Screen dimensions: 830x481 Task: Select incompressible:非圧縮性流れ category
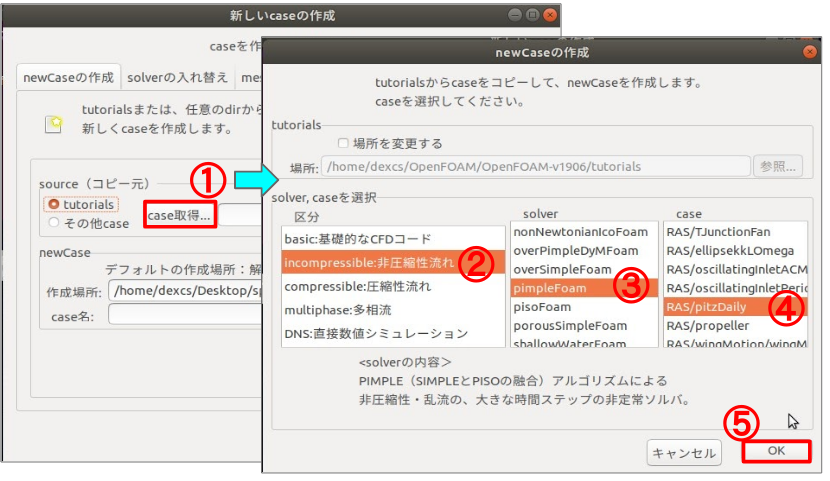tap(368, 263)
